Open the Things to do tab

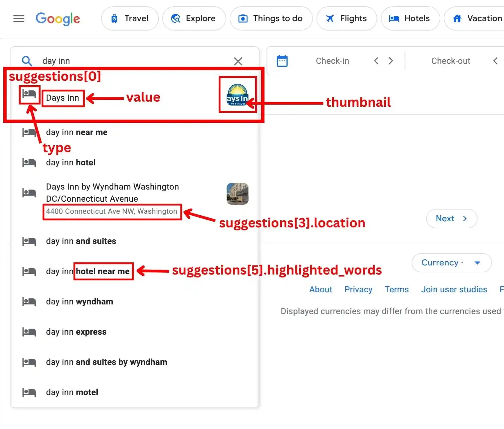point(271,18)
